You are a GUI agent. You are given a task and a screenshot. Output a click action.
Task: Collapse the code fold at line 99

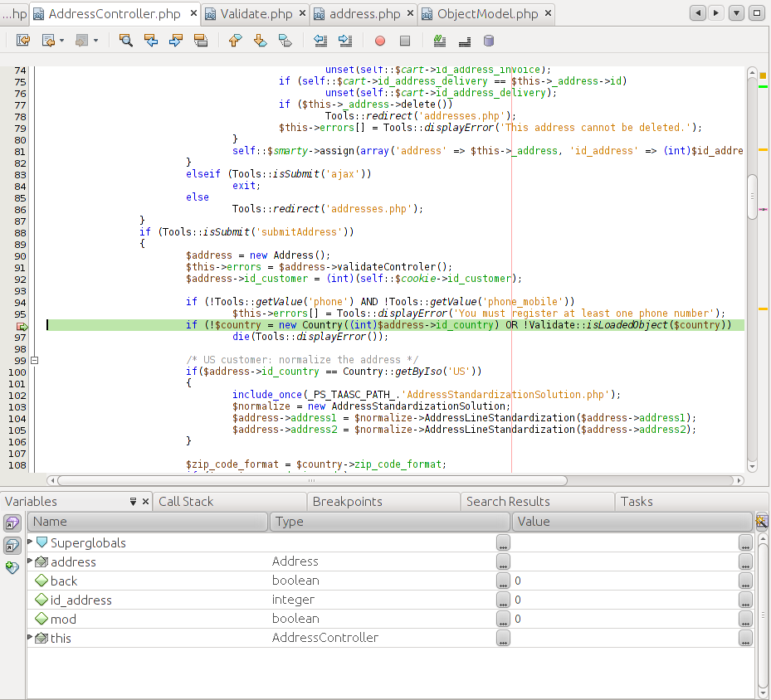(34, 360)
